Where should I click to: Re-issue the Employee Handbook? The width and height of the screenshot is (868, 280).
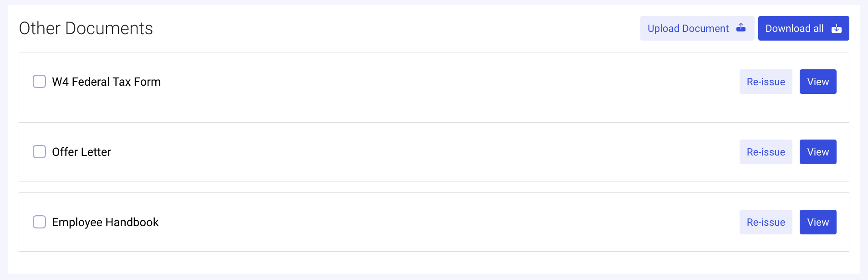[766, 222]
